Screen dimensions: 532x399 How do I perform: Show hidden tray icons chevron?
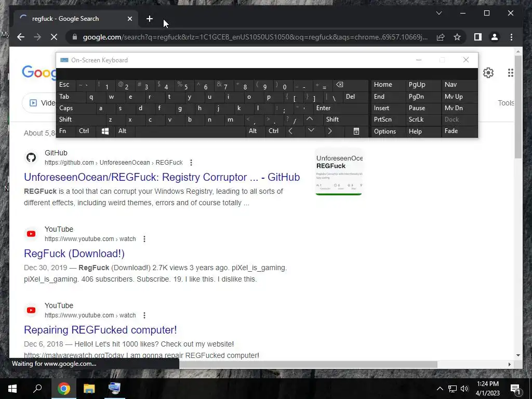440,389
